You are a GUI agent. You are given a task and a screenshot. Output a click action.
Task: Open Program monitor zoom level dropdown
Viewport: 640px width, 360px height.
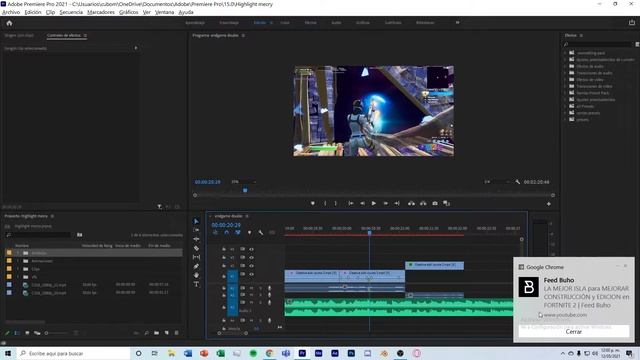click(x=244, y=182)
